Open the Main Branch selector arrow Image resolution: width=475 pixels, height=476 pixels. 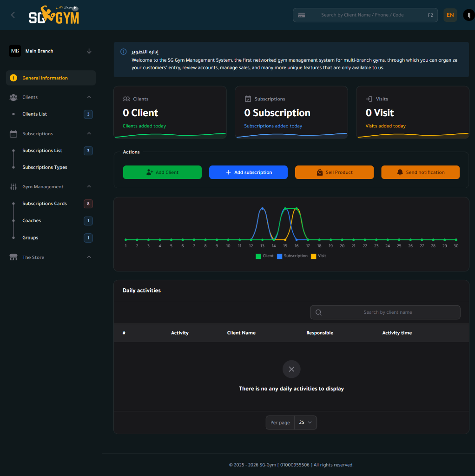point(89,51)
